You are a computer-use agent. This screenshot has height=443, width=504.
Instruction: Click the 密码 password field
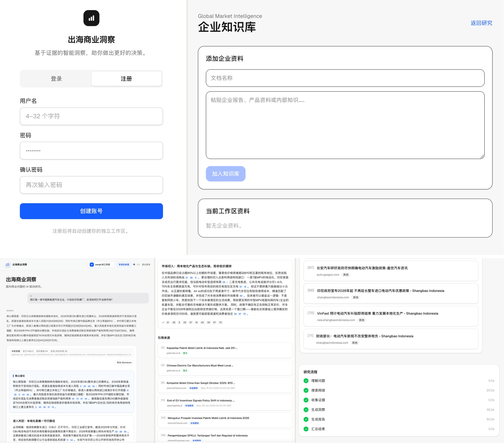(x=91, y=150)
